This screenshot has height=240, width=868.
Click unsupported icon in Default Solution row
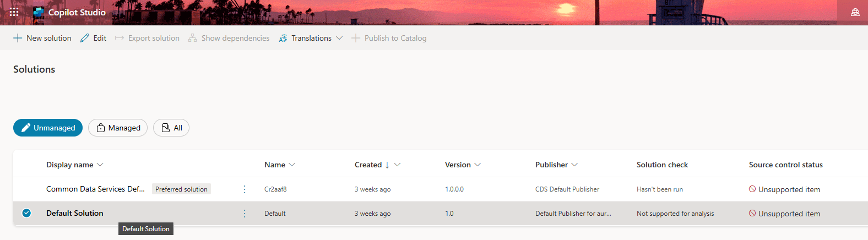click(752, 214)
